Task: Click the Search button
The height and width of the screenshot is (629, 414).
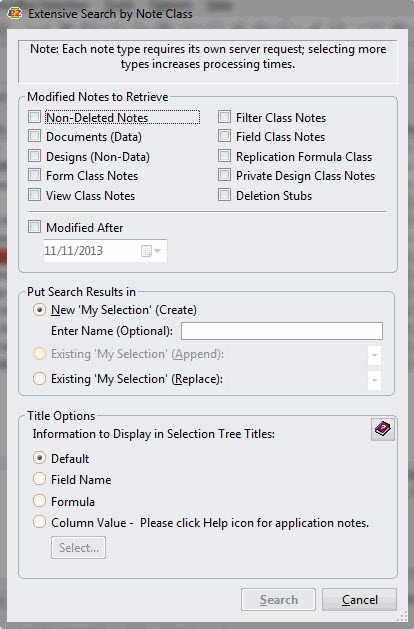Action: point(278,600)
